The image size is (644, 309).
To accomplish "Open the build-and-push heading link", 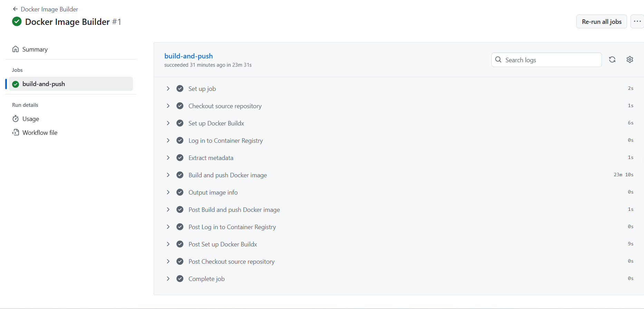I will pyautogui.click(x=189, y=56).
